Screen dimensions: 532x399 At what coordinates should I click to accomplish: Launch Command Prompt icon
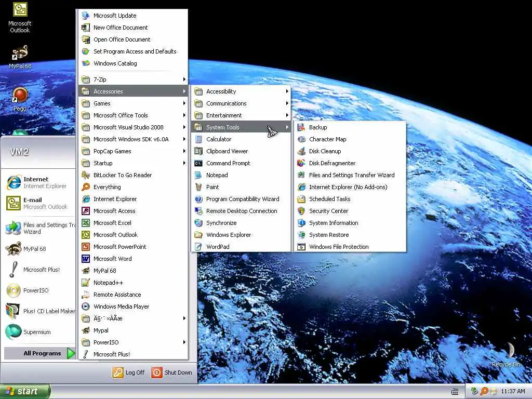click(198, 163)
